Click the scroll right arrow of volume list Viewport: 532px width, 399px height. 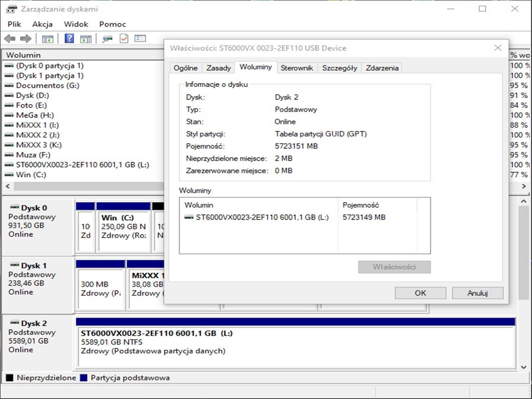click(524, 186)
